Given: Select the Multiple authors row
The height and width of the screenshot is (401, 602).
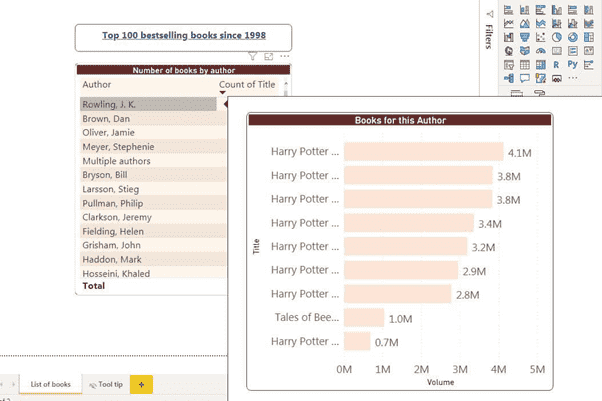Looking at the screenshot, I should (x=153, y=161).
